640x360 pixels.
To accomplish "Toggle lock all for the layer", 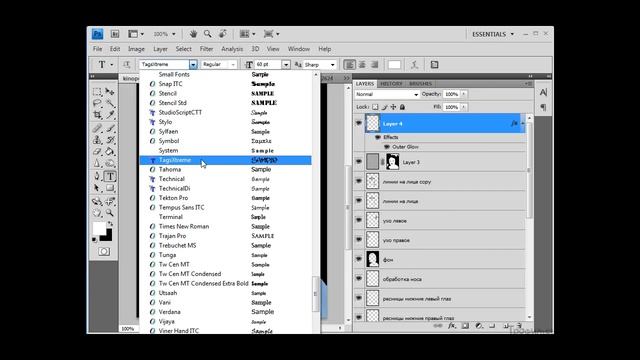I will point(402,107).
